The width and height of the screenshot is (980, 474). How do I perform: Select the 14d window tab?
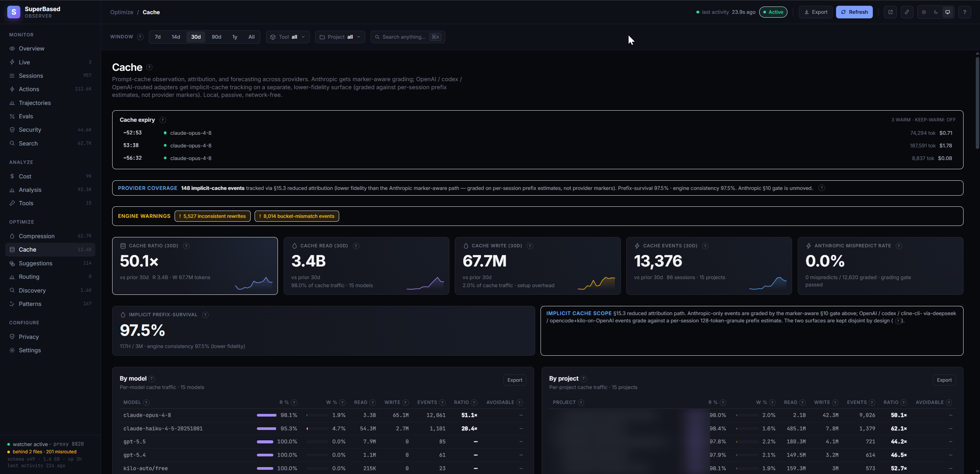(x=176, y=37)
